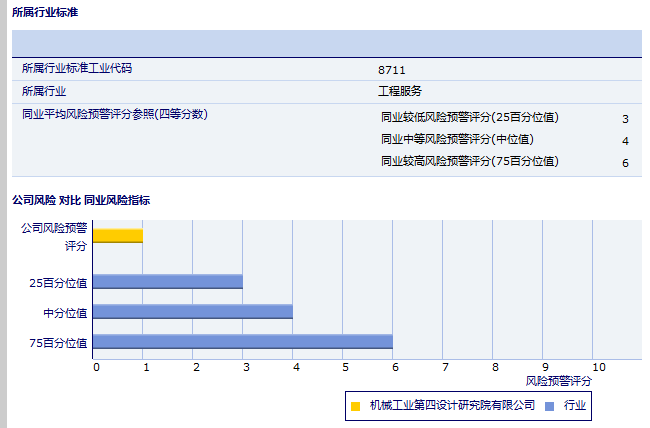Click the 中分位值 axis label
This screenshot has height=428, width=650.
point(65,313)
